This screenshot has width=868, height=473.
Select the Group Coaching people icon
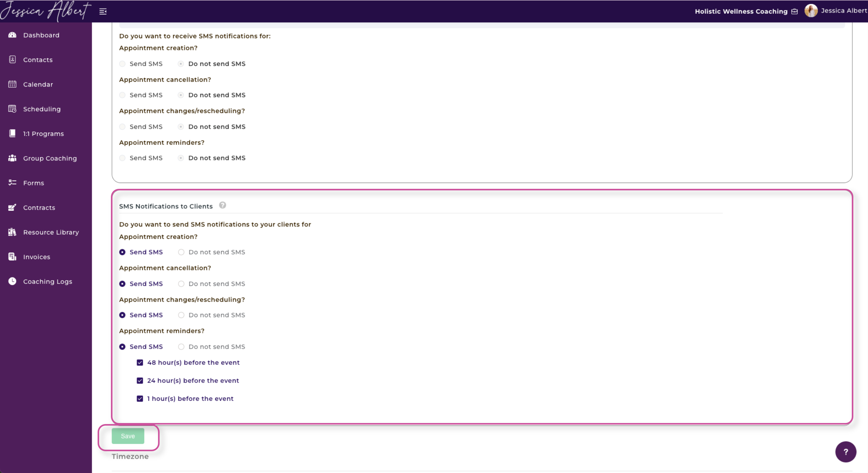point(12,158)
